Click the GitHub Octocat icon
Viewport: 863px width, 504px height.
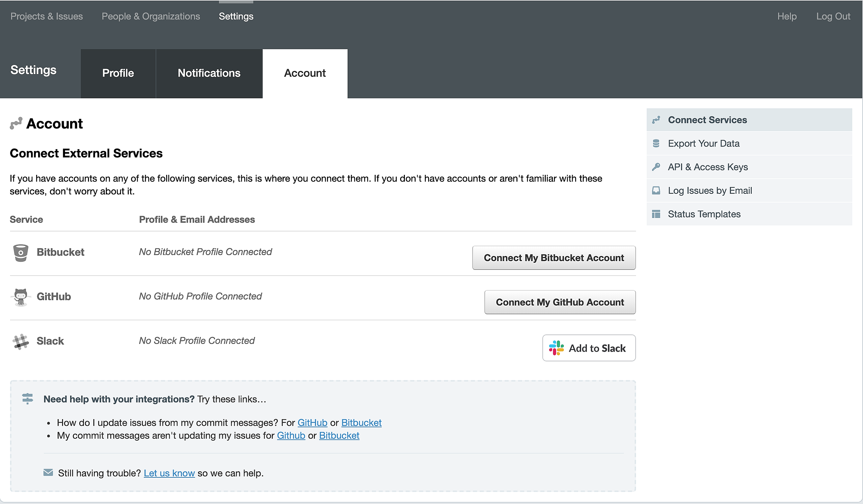pyautogui.click(x=21, y=297)
